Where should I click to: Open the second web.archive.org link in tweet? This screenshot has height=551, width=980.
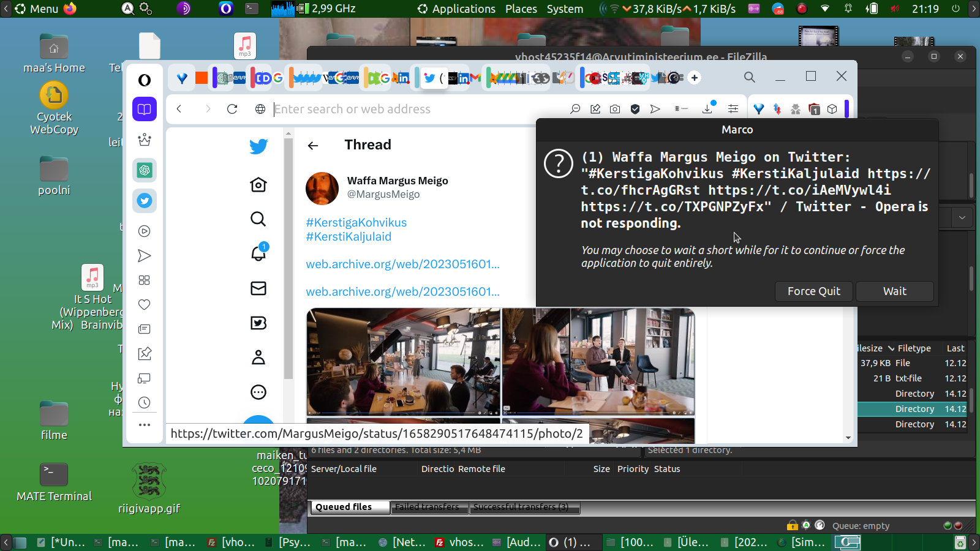click(x=402, y=291)
